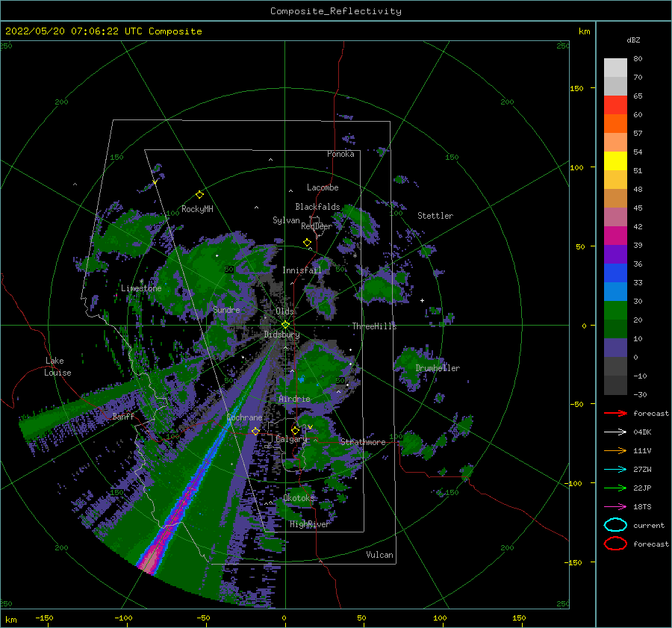Click the dBZ legend heading
Image resolution: width=672 pixels, height=628 pixels.
coord(633,40)
